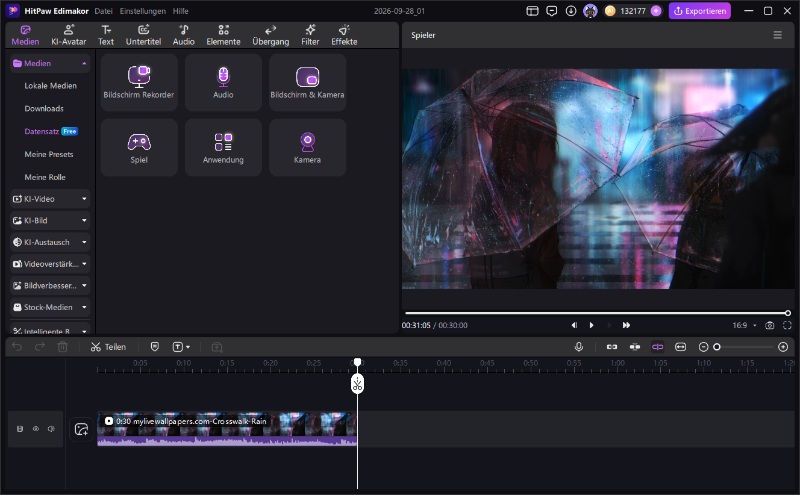This screenshot has height=495, width=800.
Task: Enter fullscreen preview mode
Action: point(787,325)
